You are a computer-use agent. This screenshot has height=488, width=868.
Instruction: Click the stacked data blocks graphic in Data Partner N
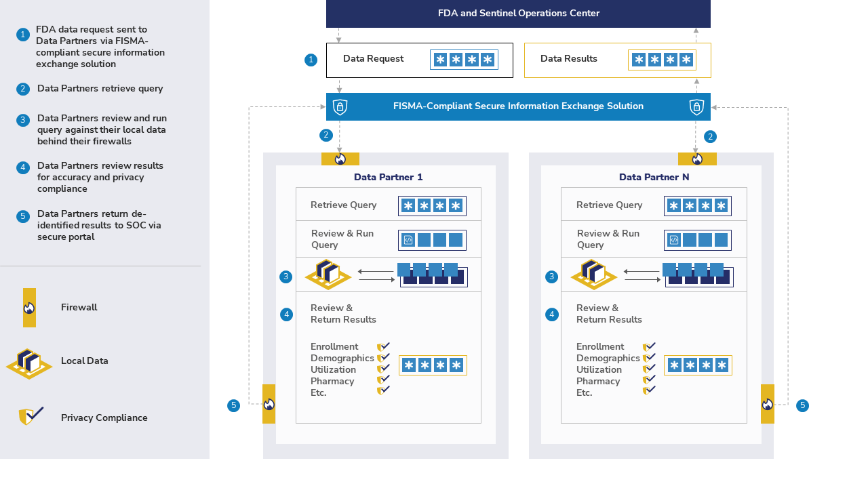click(x=698, y=274)
